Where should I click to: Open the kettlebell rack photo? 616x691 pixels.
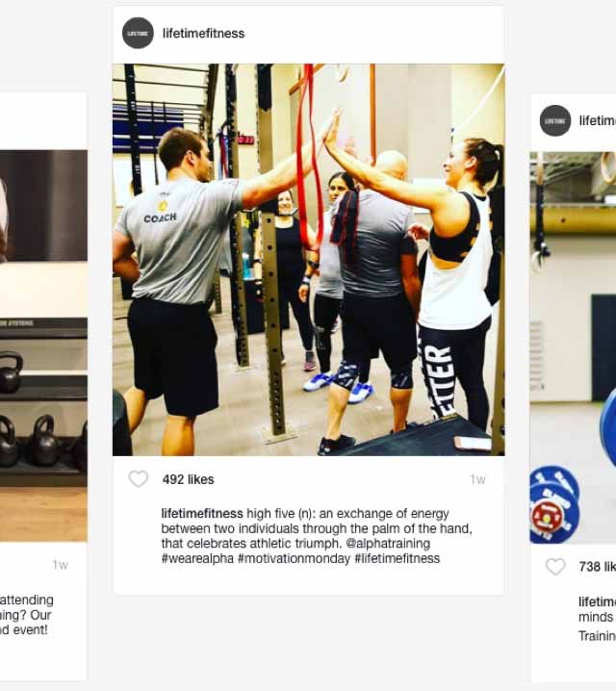(x=43, y=345)
